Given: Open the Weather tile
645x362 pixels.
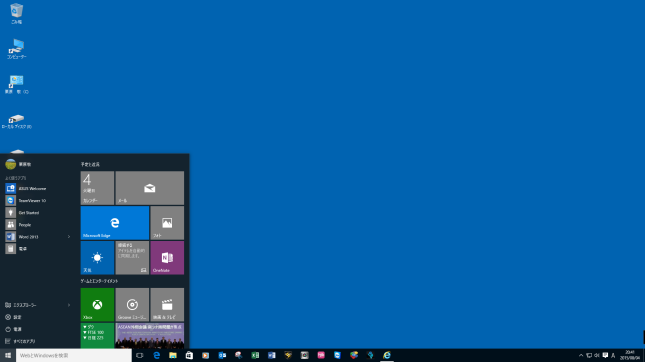Looking at the screenshot, I should (97, 258).
